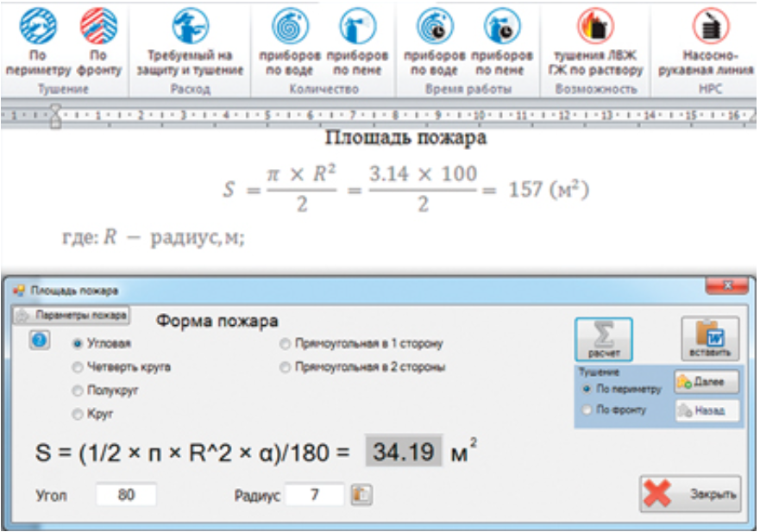
Task: Click the 'где: R – радиус, м;' line
Action: (154, 237)
